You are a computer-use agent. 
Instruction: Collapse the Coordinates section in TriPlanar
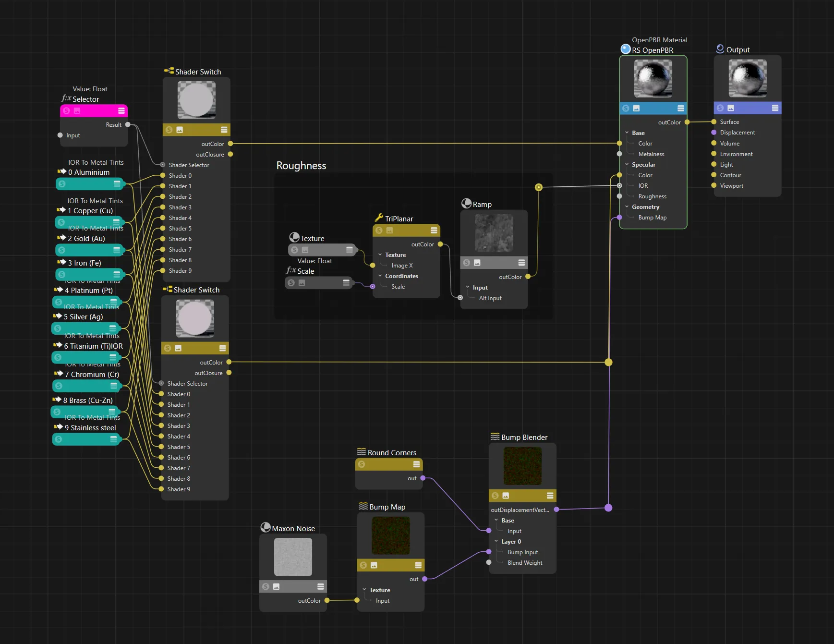(380, 276)
